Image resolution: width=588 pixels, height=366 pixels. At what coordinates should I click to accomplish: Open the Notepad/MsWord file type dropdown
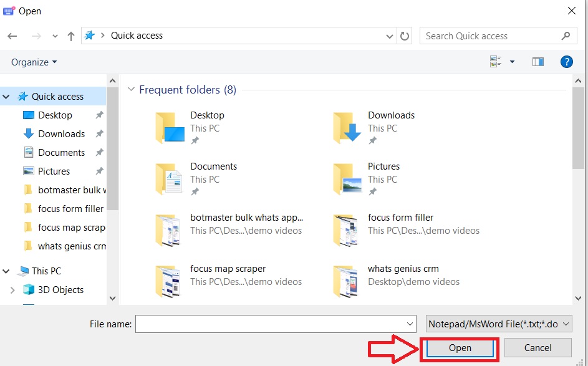pyautogui.click(x=499, y=324)
